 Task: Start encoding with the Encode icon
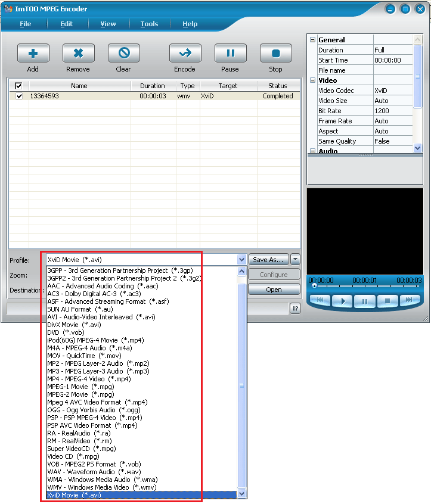click(x=185, y=53)
